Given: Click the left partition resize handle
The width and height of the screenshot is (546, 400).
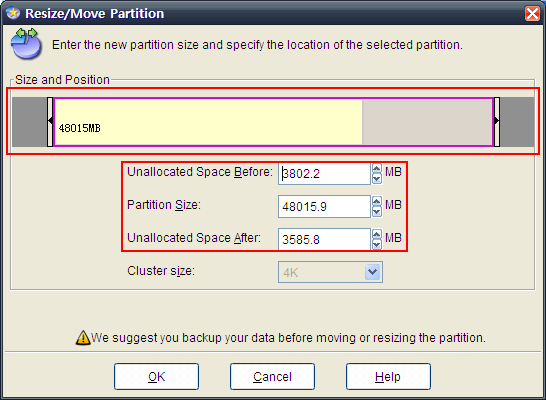Looking at the screenshot, I should pyautogui.click(x=50, y=122).
